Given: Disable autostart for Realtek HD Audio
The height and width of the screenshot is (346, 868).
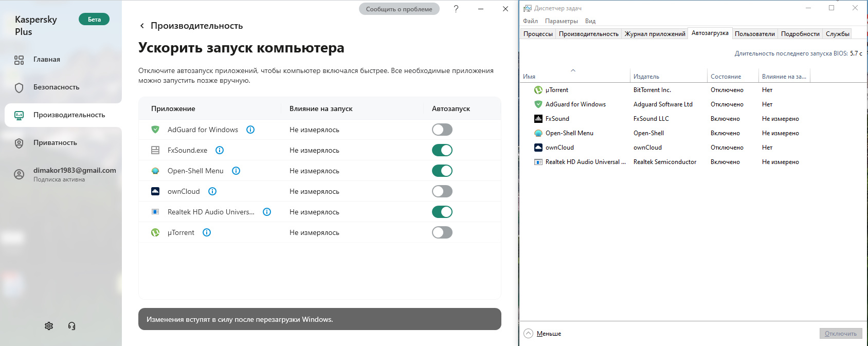Looking at the screenshot, I should pos(442,212).
